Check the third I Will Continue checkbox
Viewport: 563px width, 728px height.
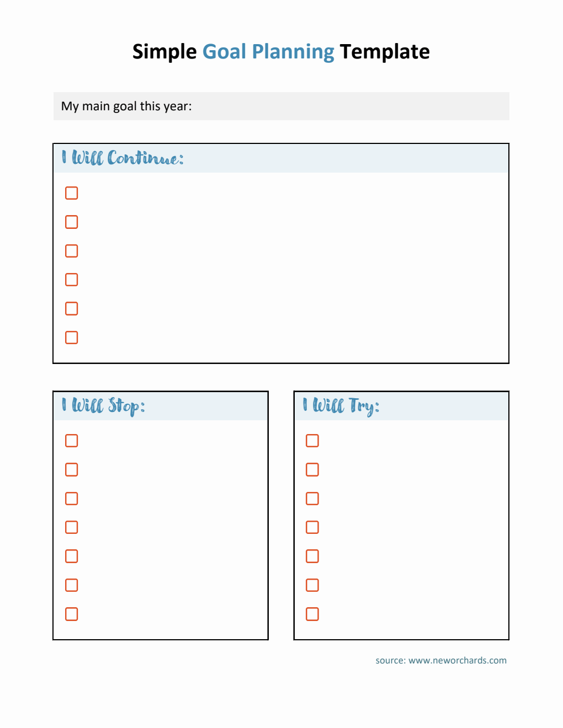click(72, 251)
